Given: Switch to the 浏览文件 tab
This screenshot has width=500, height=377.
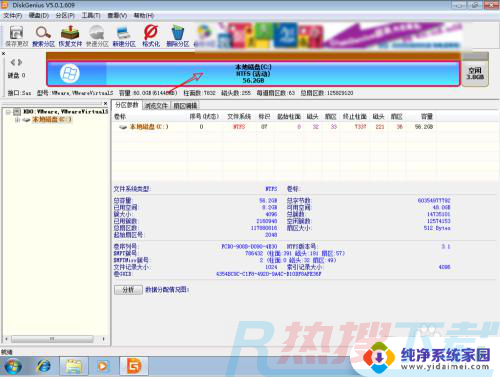Looking at the screenshot, I should [156, 106].
